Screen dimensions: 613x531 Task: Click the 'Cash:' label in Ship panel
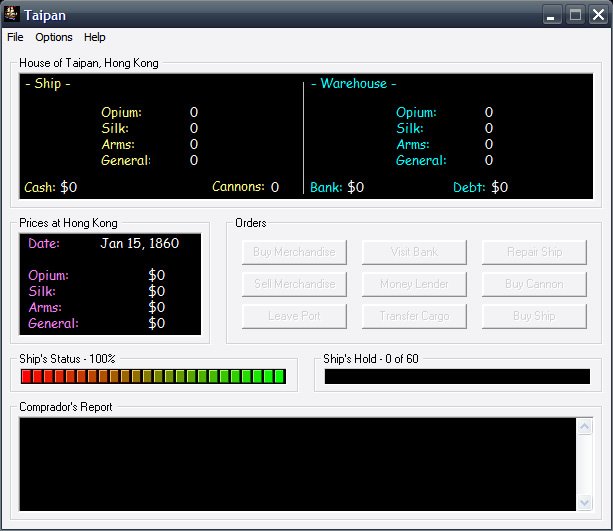coord(40,187)
